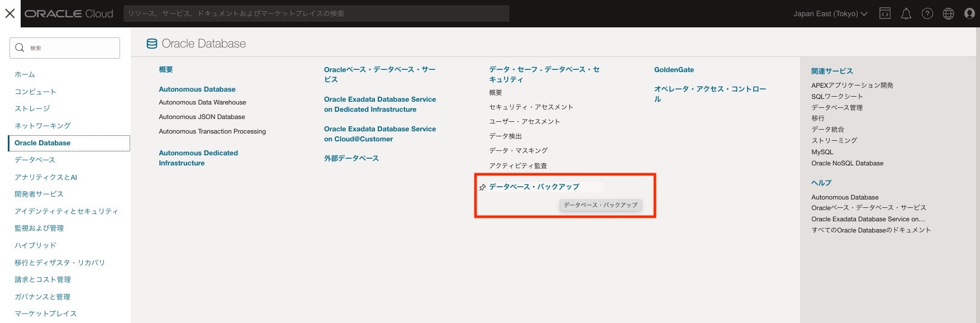Select アナリティクスとAI in the sidebar

point(46,177)
